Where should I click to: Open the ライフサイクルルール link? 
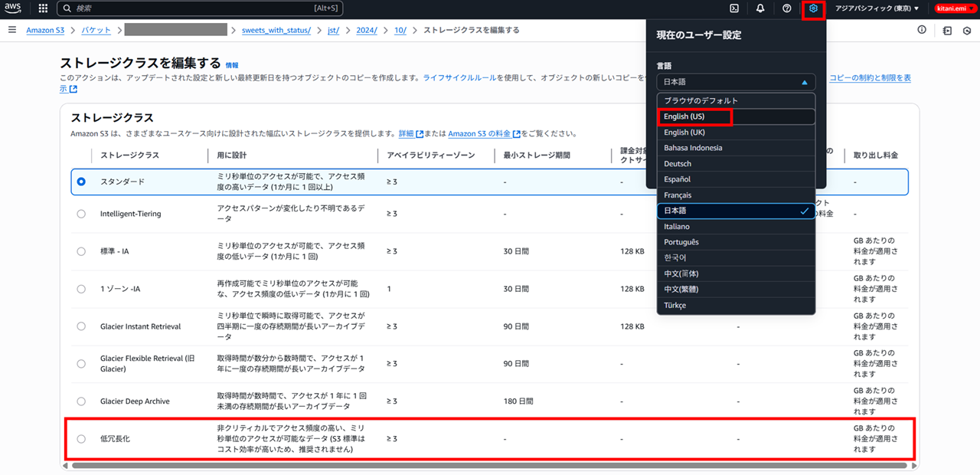(x=460, y=78)
